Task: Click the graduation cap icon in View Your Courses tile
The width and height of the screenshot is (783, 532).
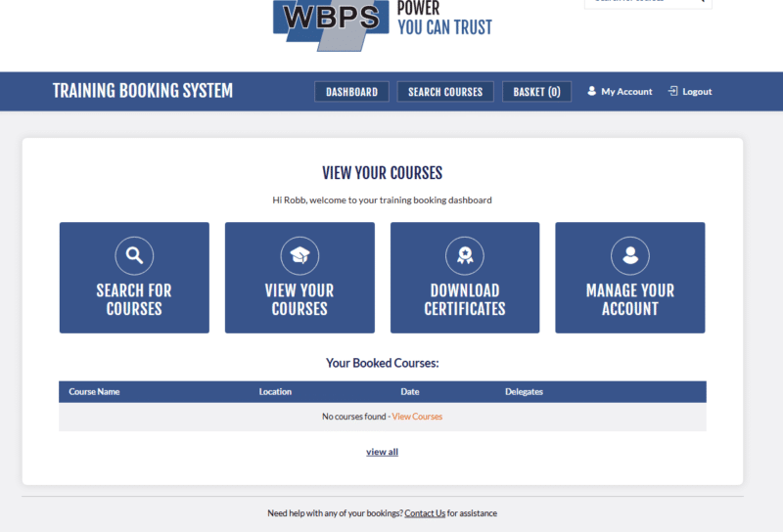Action: pyautogui.click(x=299, y=256)
